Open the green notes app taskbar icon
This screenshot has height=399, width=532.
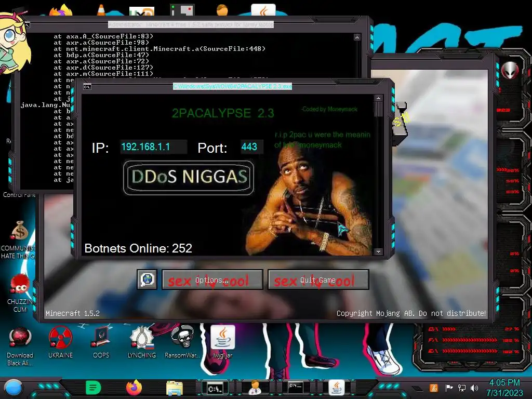94,388
